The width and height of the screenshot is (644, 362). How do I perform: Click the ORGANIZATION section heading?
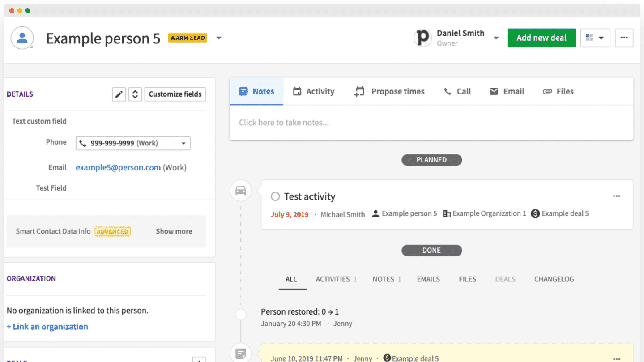click(x=31, y=278)
